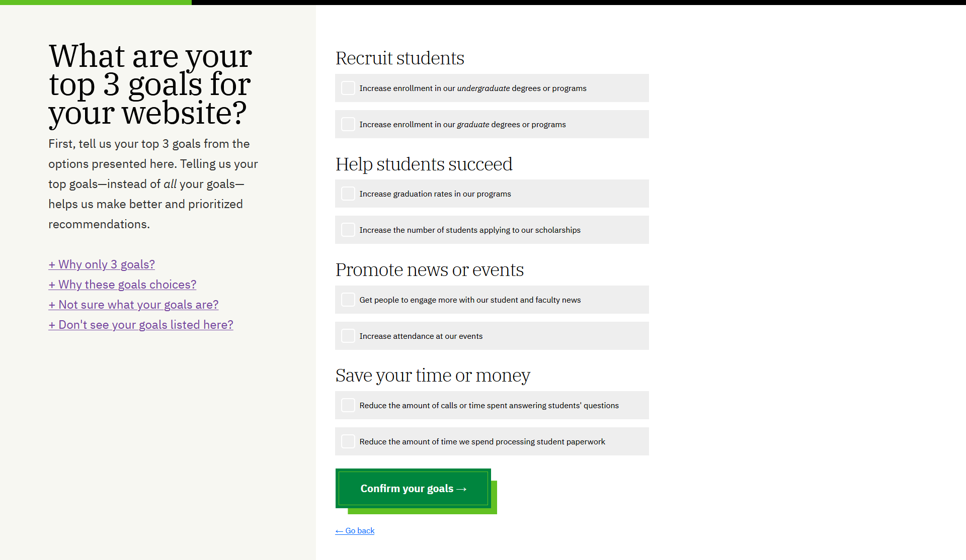Click the green progress bar at top
The width and height of the screenshot is (966, 560).
[x=96, y=3]
